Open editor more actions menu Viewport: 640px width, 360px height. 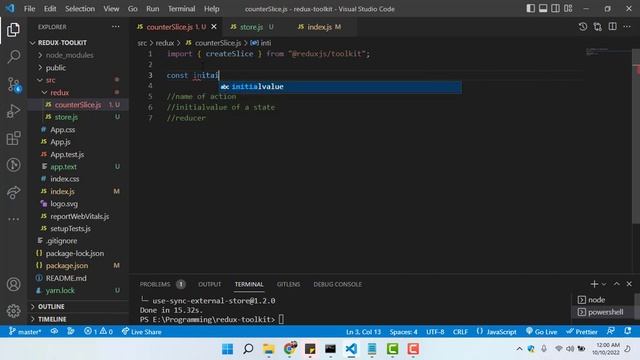point(627,27)
